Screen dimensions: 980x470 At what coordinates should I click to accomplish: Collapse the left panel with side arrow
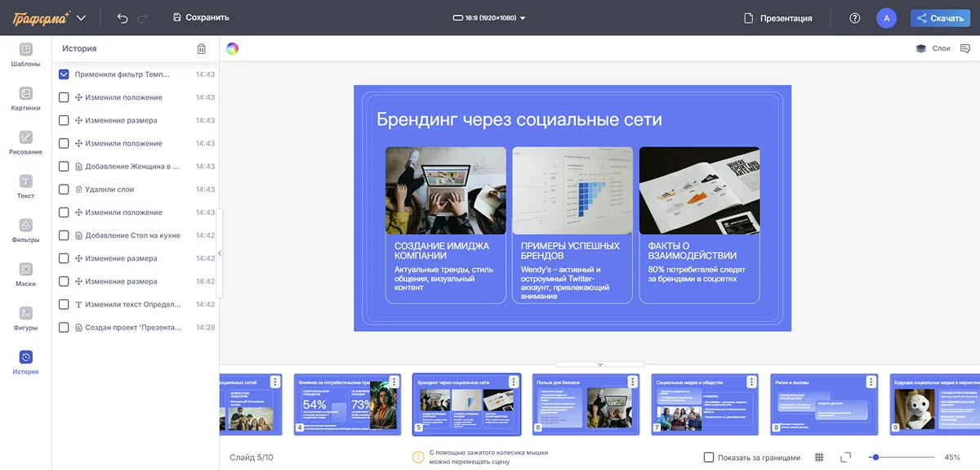219,253
